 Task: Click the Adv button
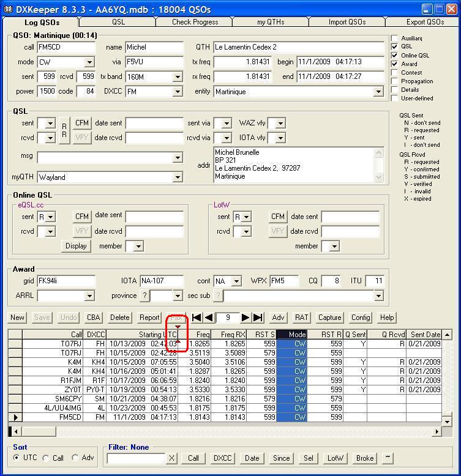(x=278, y=318)
